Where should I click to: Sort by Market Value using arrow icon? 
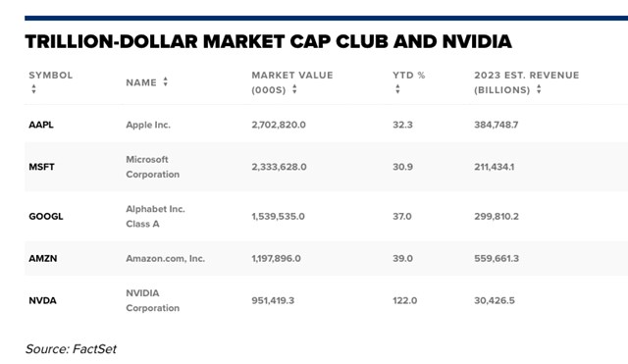pyautogui.click(x=294, y=89)
